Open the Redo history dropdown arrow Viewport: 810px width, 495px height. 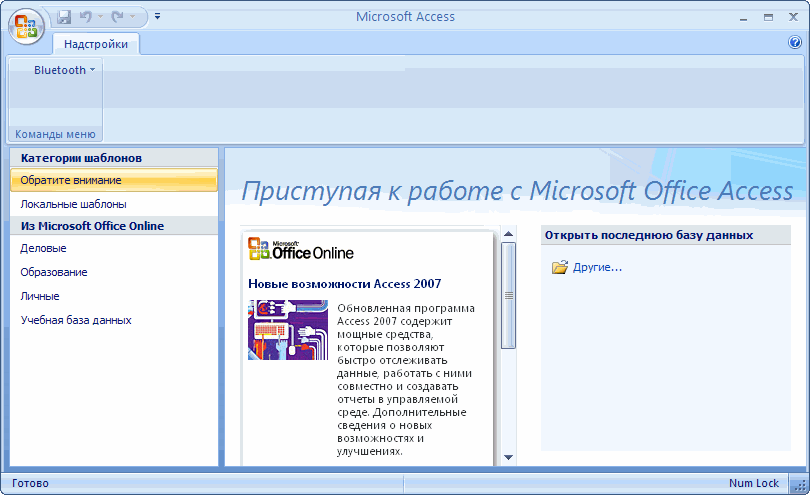point(132,17)
